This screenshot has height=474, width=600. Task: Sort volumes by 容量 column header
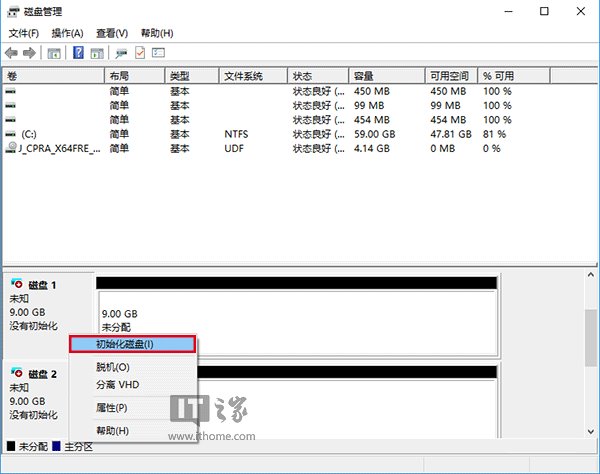click(x=385, y=76)
